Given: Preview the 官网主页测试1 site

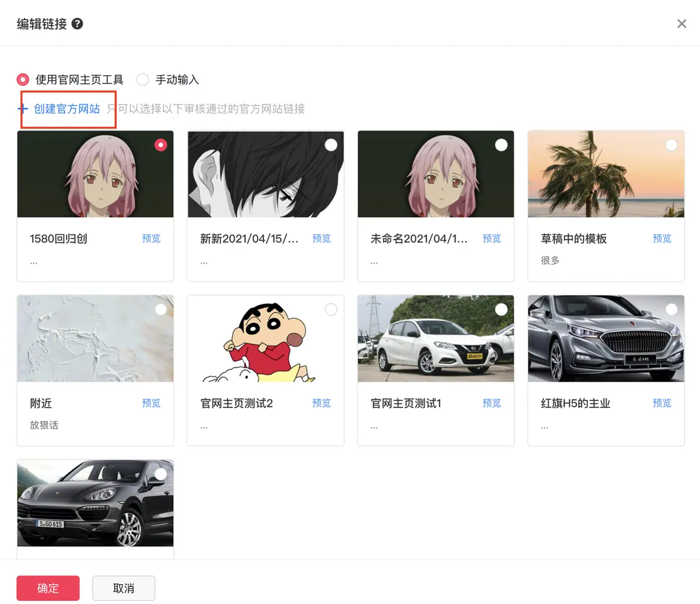Looking at the screenshot, I should pos(492,403).
